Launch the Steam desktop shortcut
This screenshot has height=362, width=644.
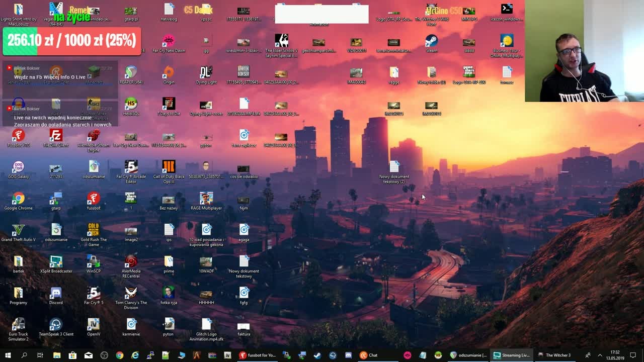pyautogui.click(x=431, y=44)
